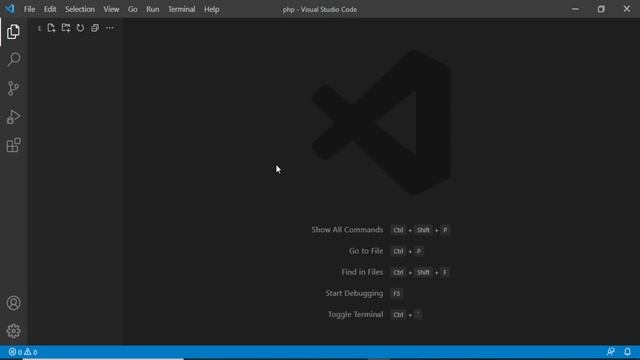Refresh the Explorer file tree
This screenshot has width=640, height=360.
tap(80, 28)
